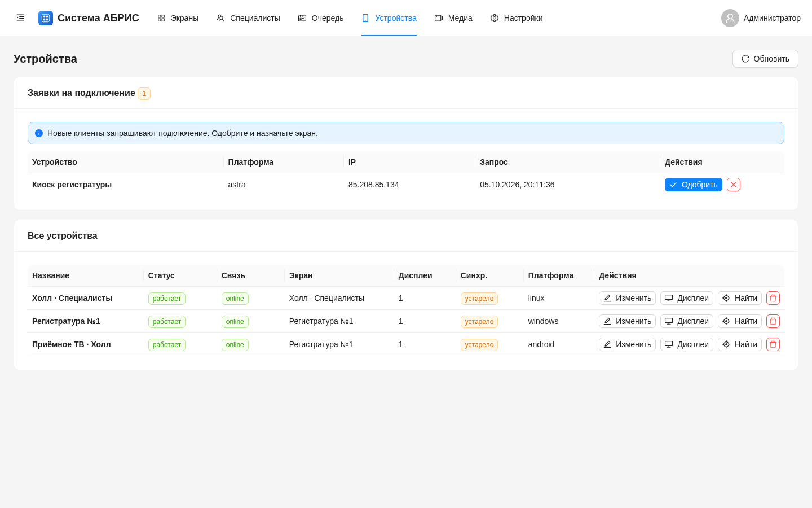Click the Администратор user name

pyautogui.click(x=772, y=18)
